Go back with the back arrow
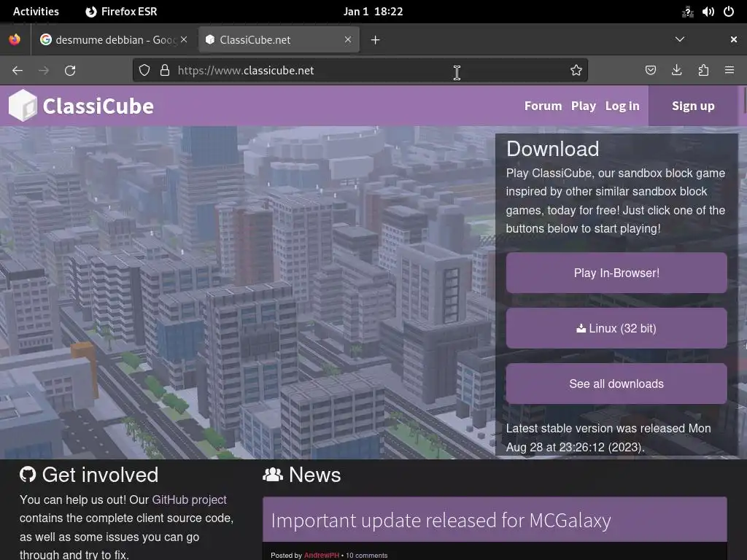747x560 pixels. coord(18,71)
